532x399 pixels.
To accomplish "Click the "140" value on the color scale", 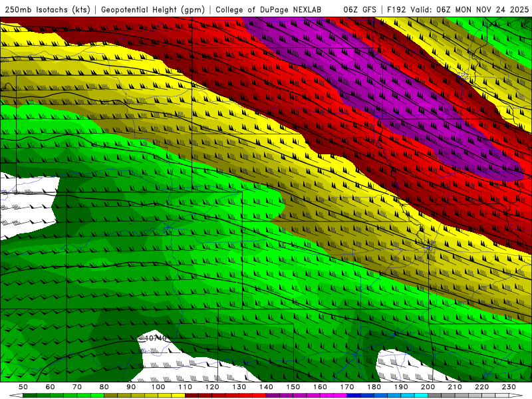I will (266, 387).
